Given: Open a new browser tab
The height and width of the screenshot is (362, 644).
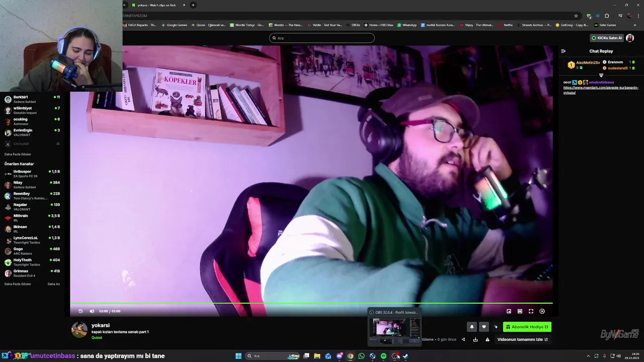Looking at the screenshot, I should (193, 5).
